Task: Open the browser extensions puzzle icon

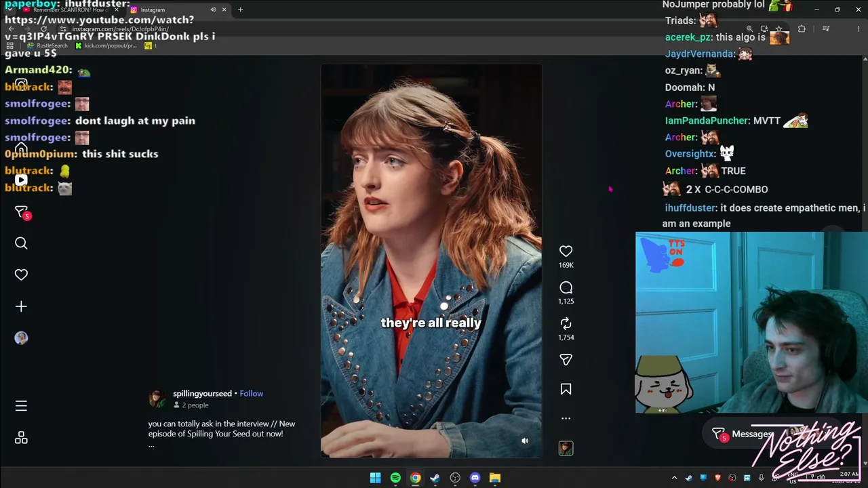Action: [802, 29]
